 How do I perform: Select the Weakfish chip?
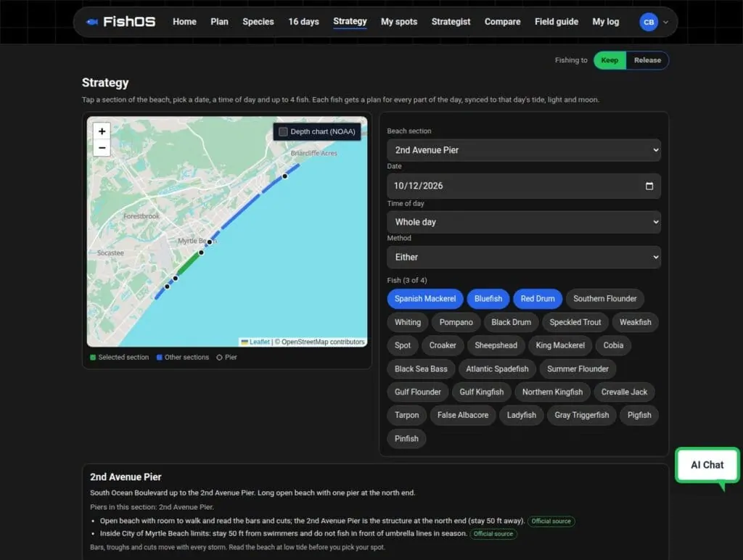(x=635, y=322)
